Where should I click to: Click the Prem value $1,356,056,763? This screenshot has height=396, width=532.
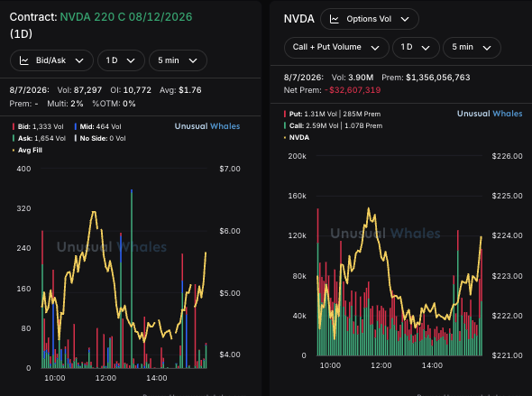tap(438, 78)
